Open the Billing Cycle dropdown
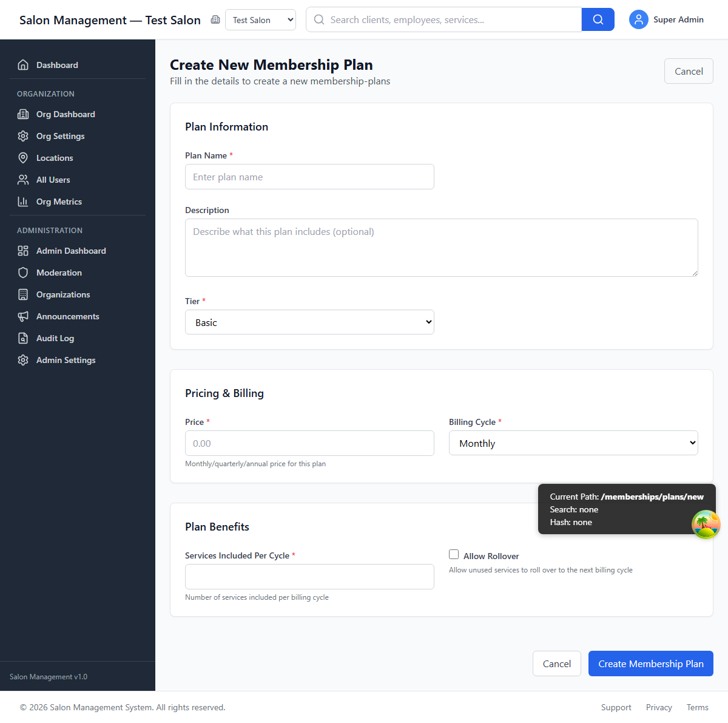The width and height of the screenshot is (728, 723). coord(573,443)
